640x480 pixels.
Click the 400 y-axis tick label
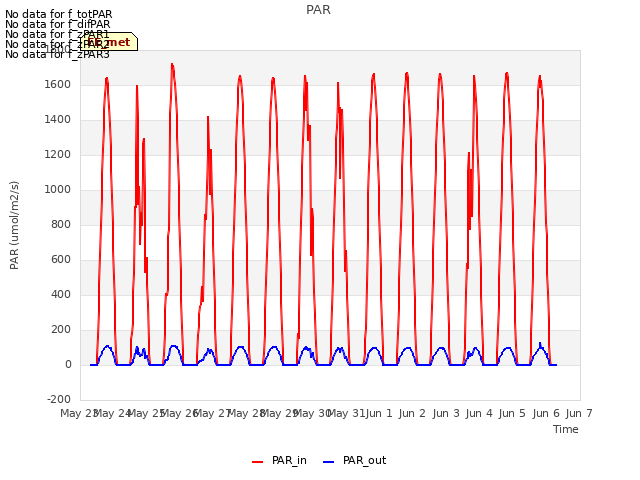[61, 295]
